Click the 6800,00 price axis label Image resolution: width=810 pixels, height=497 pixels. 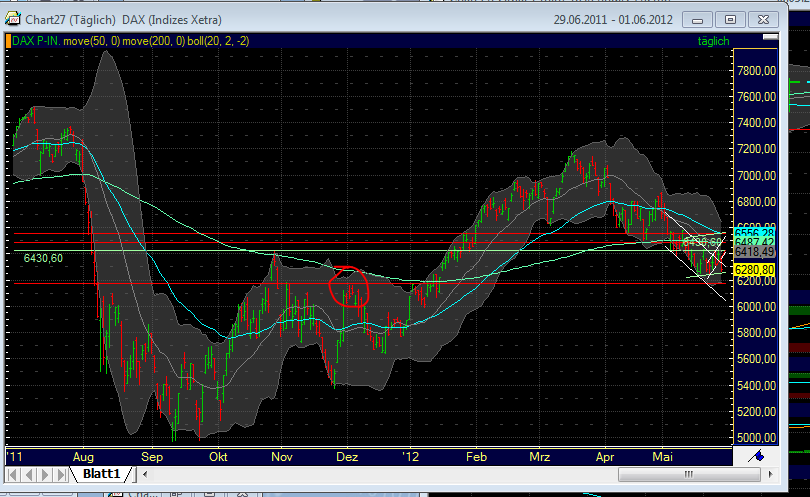click(x=756, y=202)
